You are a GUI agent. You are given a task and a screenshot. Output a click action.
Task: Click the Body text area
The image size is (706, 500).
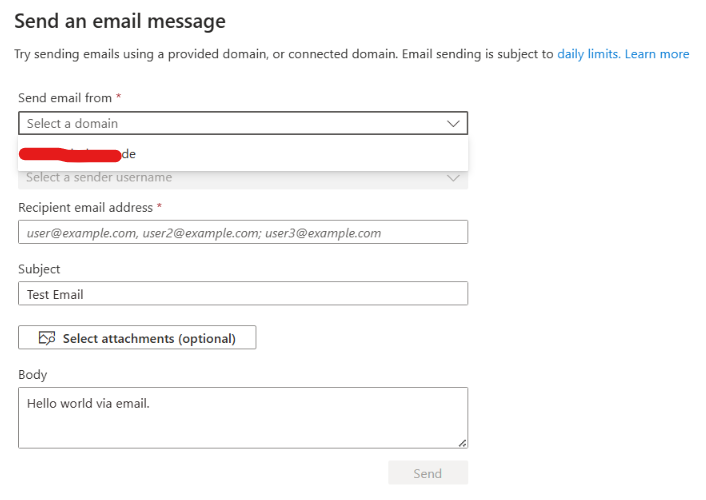[x=243, y=418]
